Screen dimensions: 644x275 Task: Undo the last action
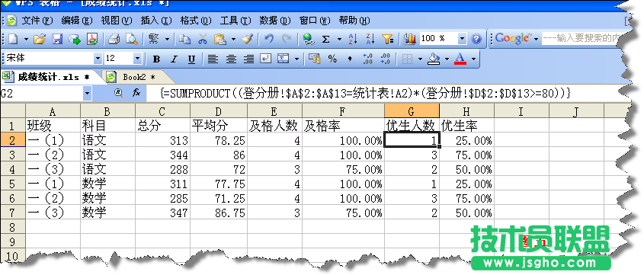point(268,39)
